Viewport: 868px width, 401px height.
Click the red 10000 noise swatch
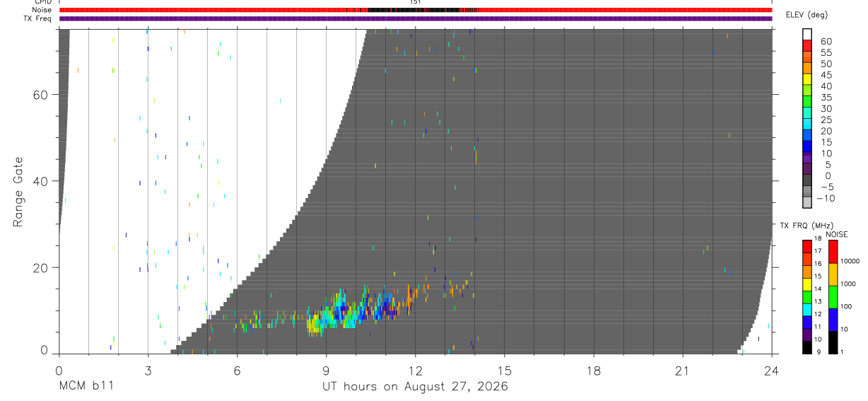833,252
